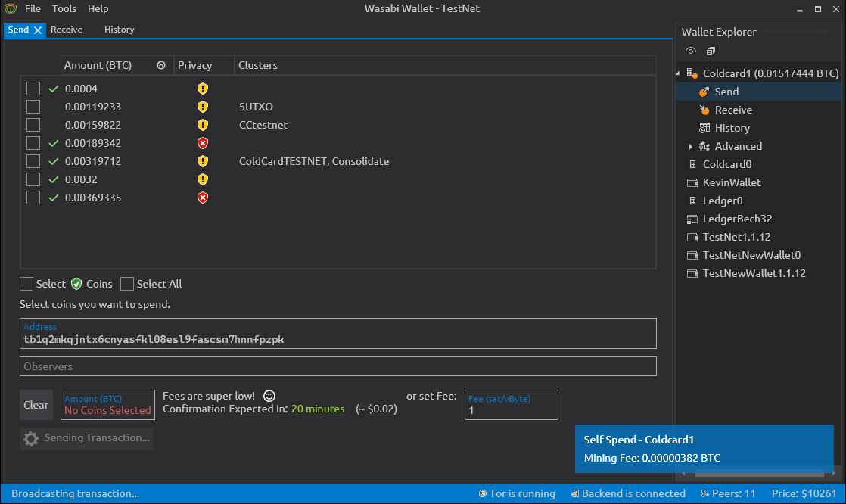This screenshot has width=846, height=504.
Task: Check the 0.00159822 coin checkbox
Action: [x=33, y=125]
